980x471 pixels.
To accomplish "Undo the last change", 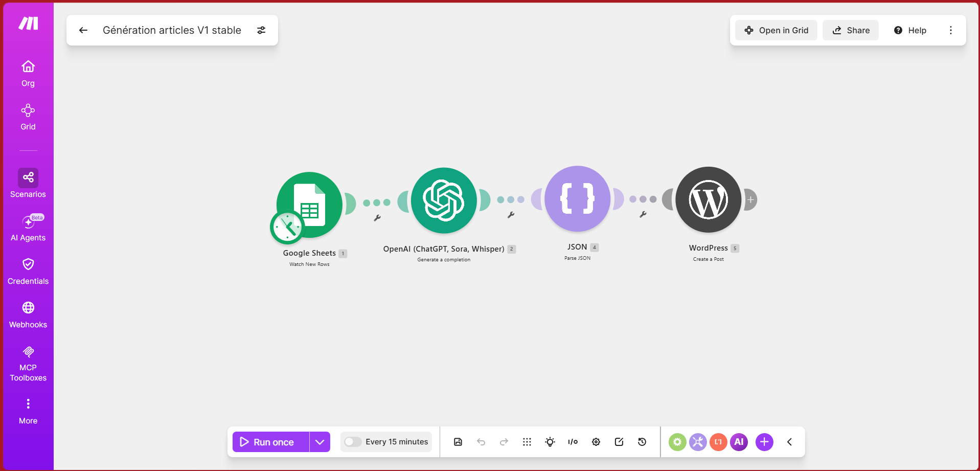I will [481, 442].
